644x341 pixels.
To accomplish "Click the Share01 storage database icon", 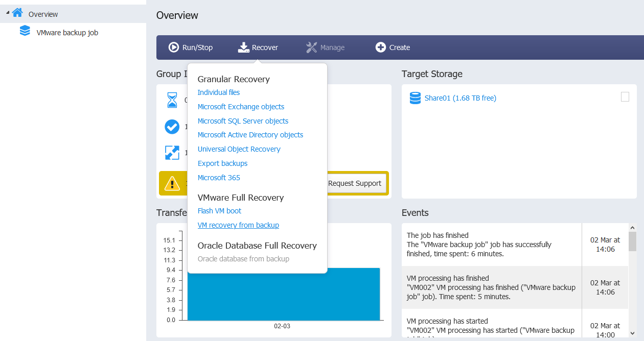I will [415, 98].
